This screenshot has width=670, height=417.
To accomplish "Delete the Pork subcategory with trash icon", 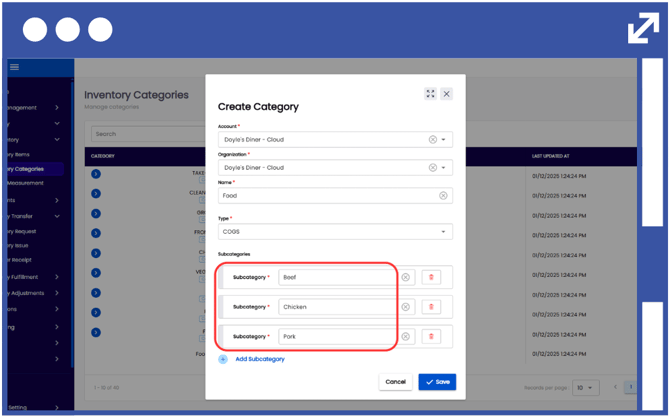I will pos(431,337).
